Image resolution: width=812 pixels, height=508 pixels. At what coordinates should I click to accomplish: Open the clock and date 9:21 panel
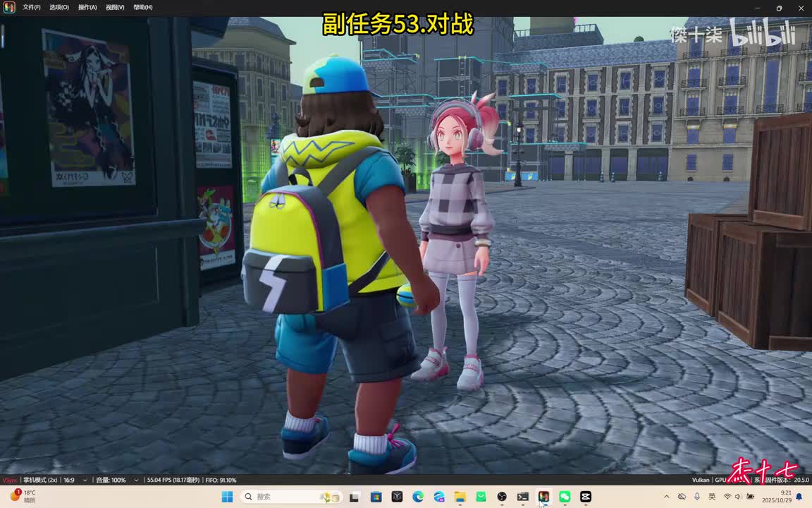tap(777, 497)
